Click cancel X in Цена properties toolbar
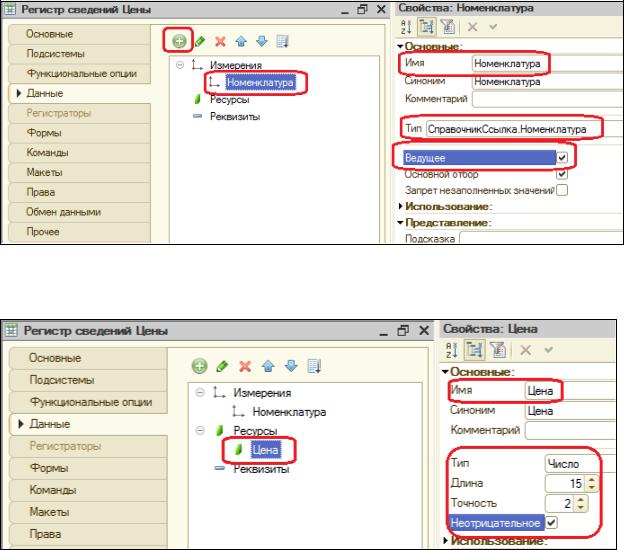Screen dimensions: 624x550 (x=526, y=350)
